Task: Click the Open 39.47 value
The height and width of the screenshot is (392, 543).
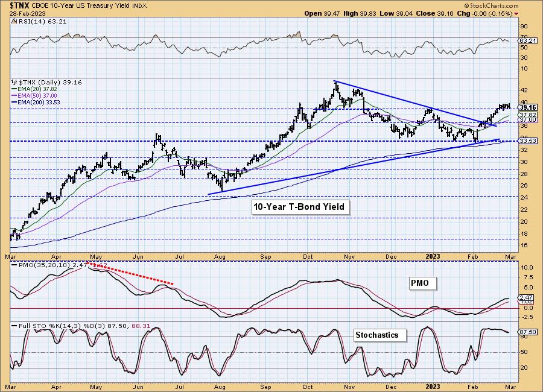Action: [x=322, y=13]
